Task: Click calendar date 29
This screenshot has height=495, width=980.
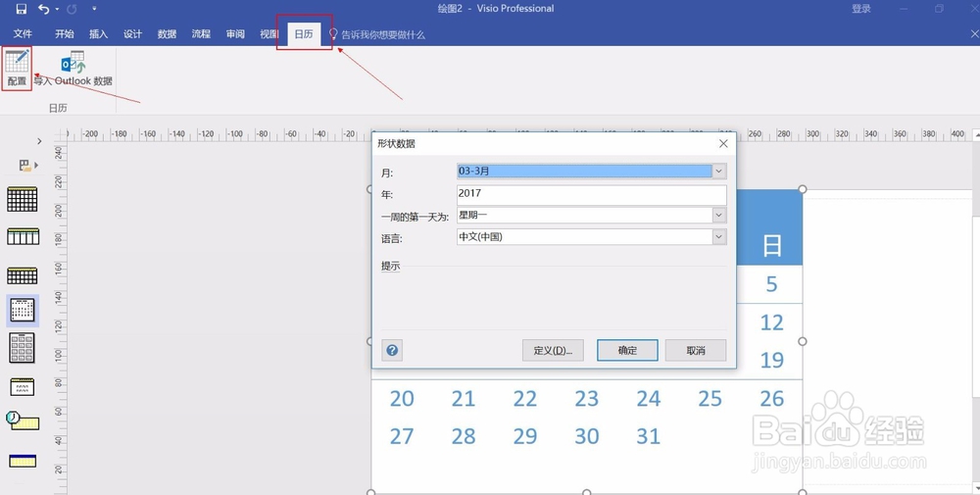Action: click(x=525, y=436)
